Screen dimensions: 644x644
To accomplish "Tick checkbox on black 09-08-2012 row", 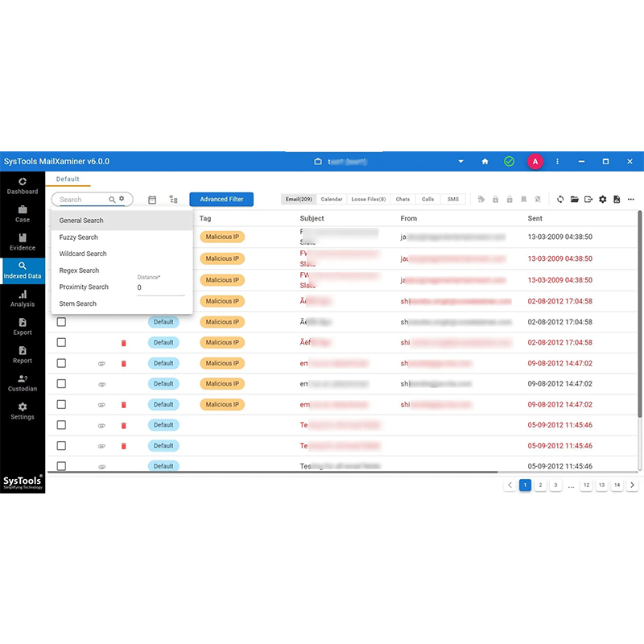I will [61, 384].
